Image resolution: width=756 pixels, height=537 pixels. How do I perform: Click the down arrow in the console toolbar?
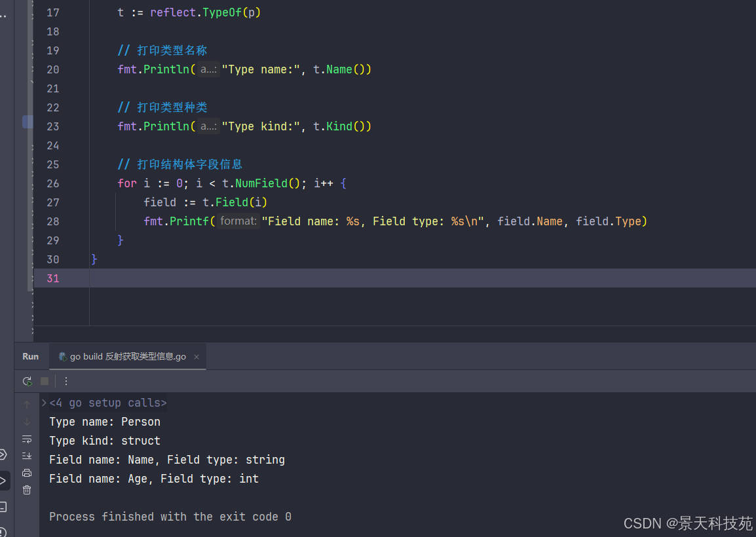(27, 422)
